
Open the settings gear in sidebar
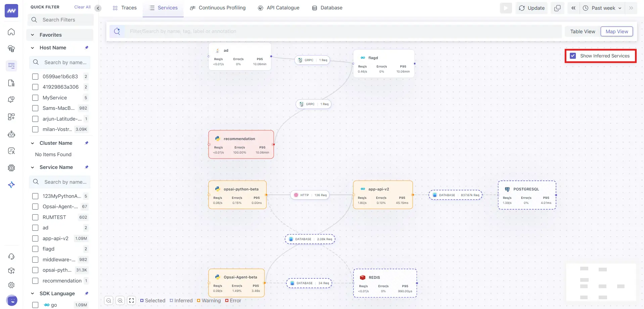point(11,285)
